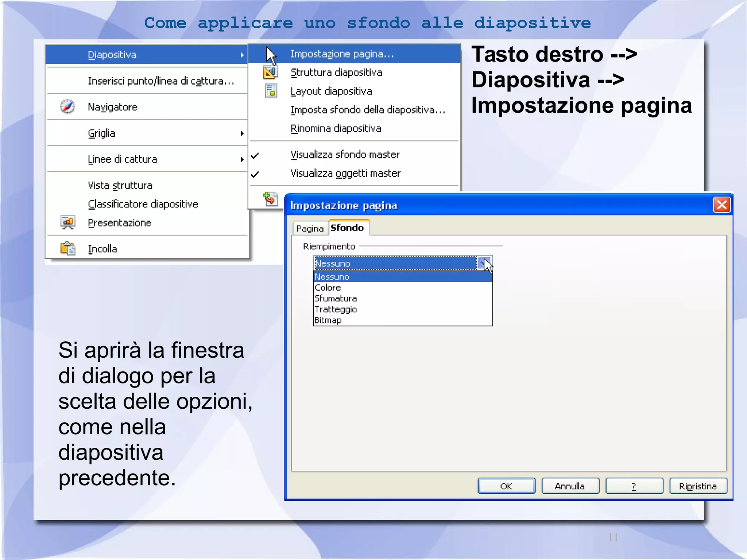Click the partially hidden new slide icon
The height and width of the screenshot is (560, 747).
(x=270, y=199)
